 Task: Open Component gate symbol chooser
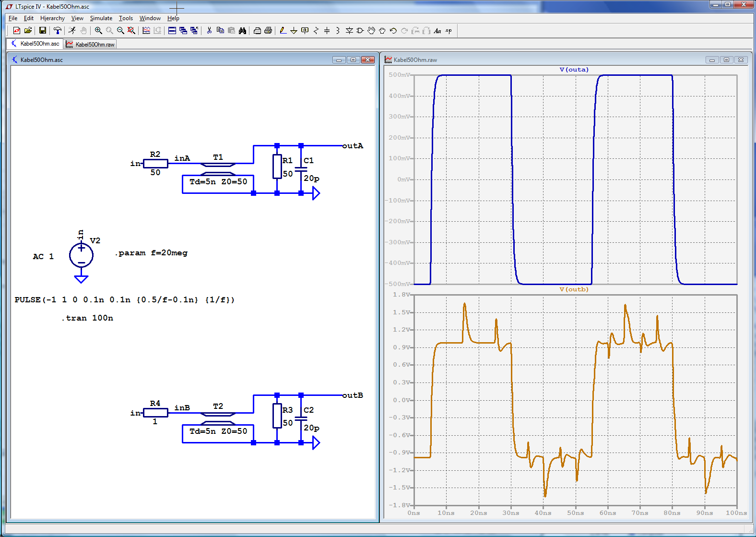360,31
